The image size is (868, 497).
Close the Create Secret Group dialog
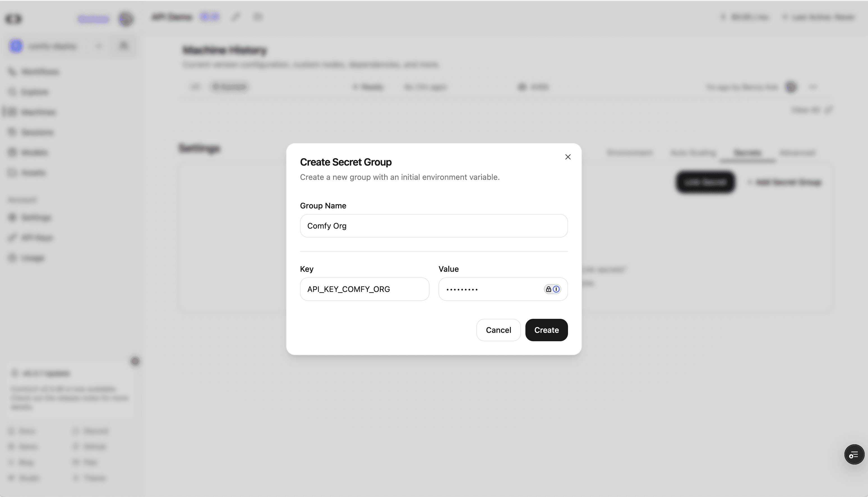[568, 157]
